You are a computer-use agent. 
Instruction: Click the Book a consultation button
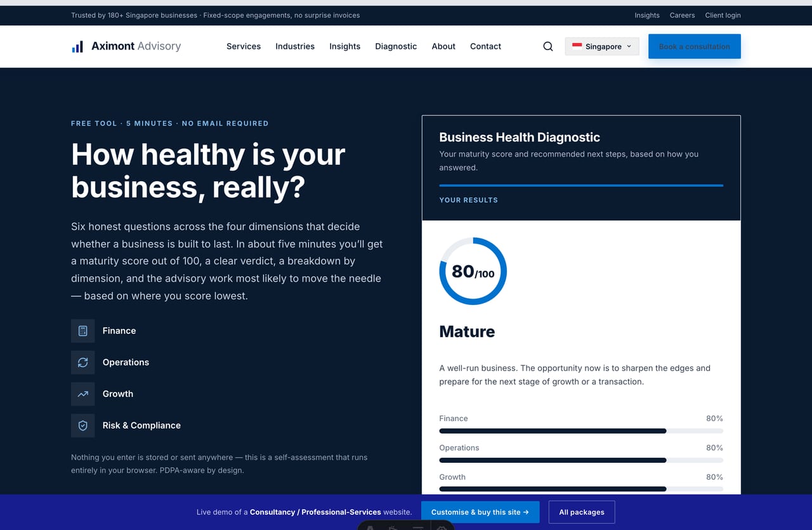click(x=695, y=46)
